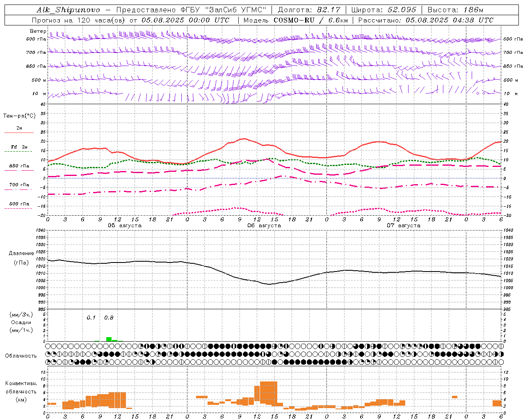Click the latitude value Широта: 52.095
This screenshot has width=525, height=420.
pos(384,10)
